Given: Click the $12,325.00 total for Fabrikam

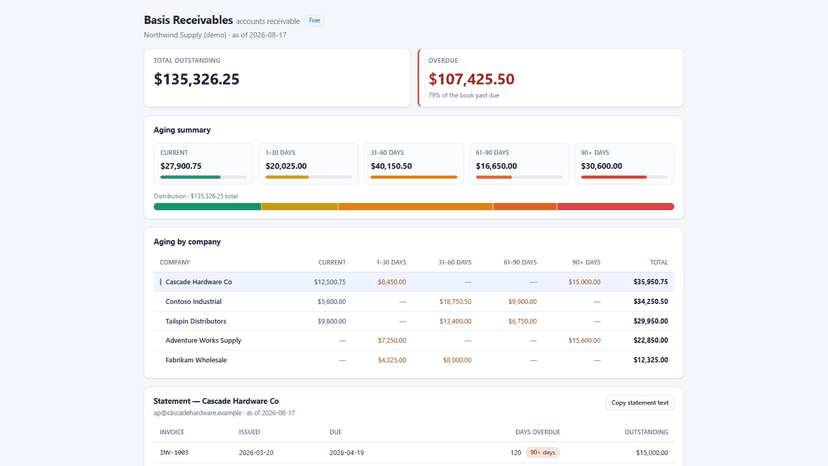Looking at the screenshot, I should coord(651,360).
